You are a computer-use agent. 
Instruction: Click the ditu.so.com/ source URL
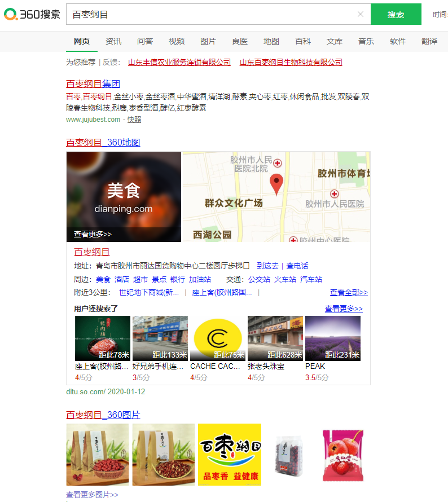[x=86, y=391]
